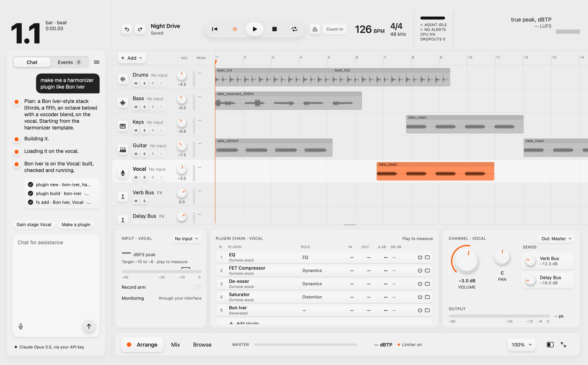Toggle loop playback icon
588x365 pixels.
(294, 29)
